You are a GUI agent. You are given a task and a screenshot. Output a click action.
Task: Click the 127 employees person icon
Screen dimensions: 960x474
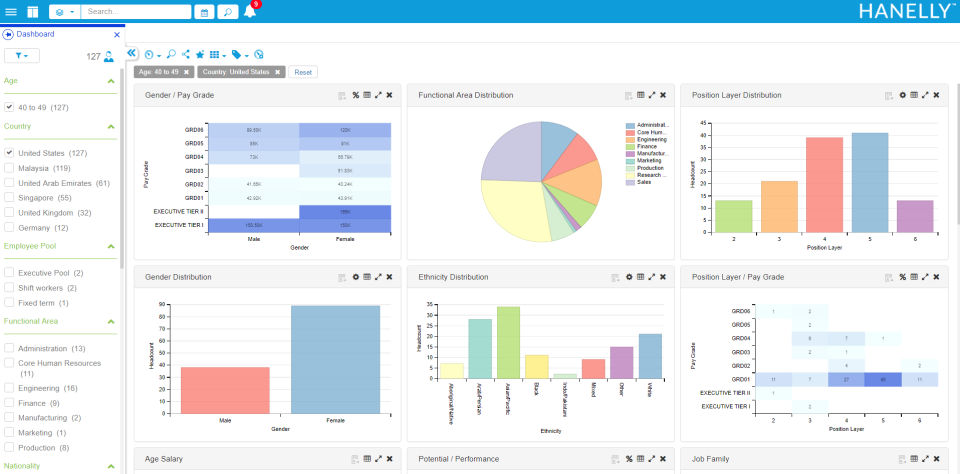108,56
